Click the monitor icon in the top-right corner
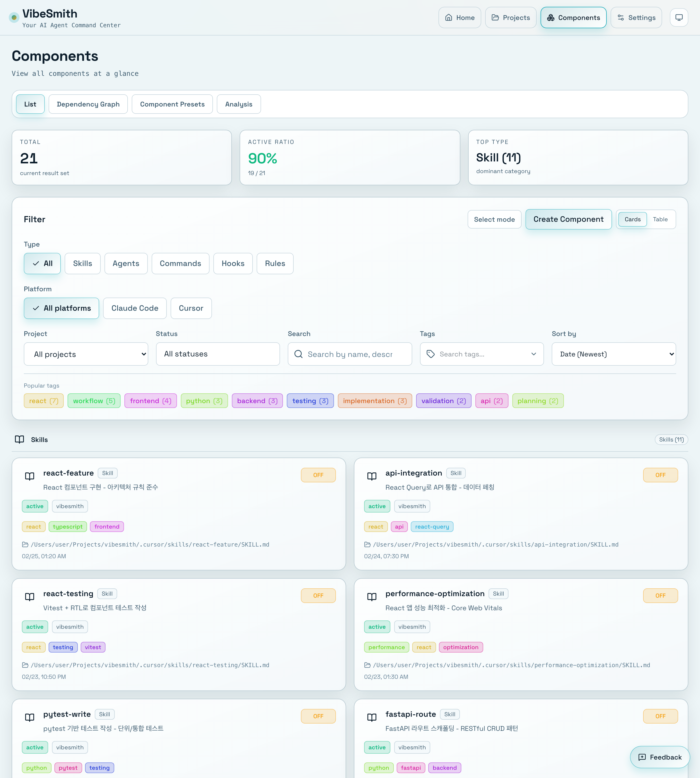This screenshot has width=700, height=778. coord(679,17)
